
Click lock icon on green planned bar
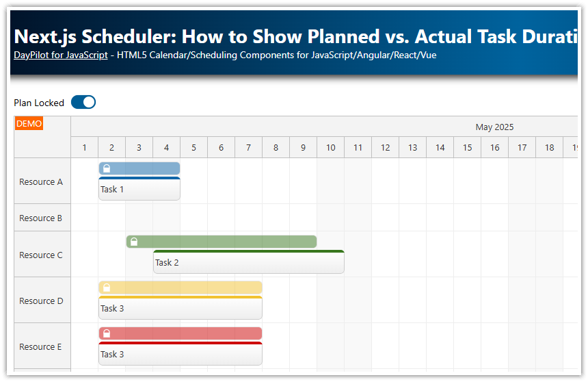pyautogui.click(x=134, y=242)
